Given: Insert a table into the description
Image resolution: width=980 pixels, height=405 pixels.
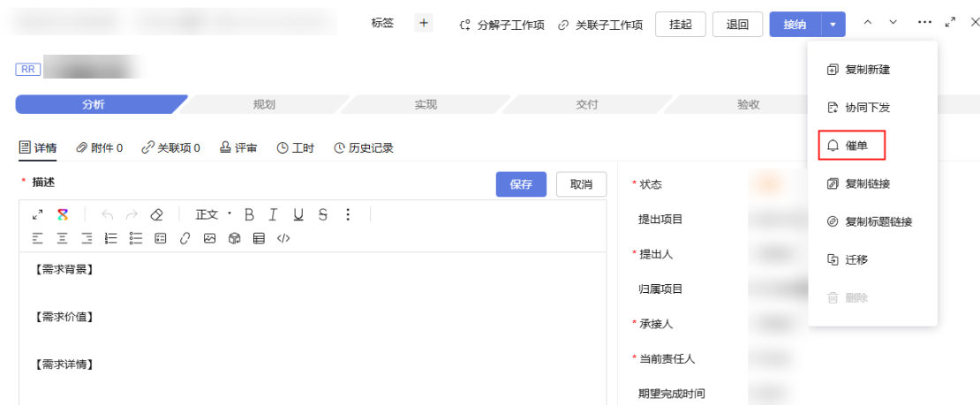Looking at the screenshot, I should (x=259, y=238).
